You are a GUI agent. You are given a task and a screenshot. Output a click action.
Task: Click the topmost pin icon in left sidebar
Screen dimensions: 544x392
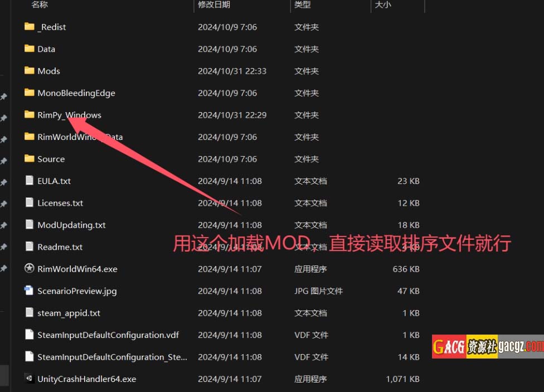pos(3,96)
